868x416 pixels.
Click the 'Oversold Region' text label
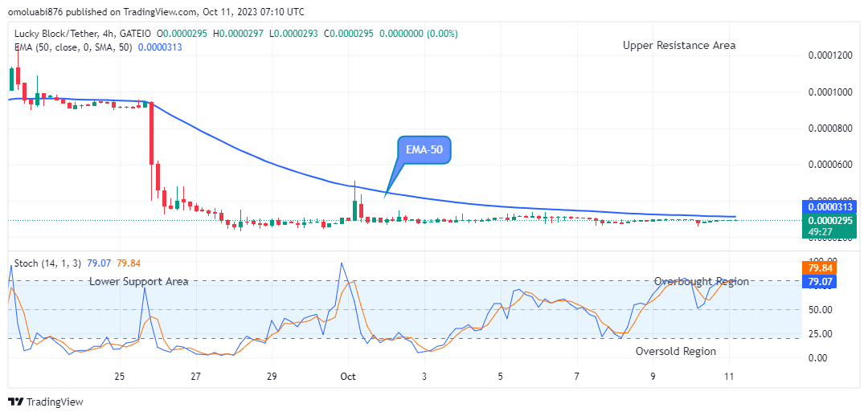point(675,351)
